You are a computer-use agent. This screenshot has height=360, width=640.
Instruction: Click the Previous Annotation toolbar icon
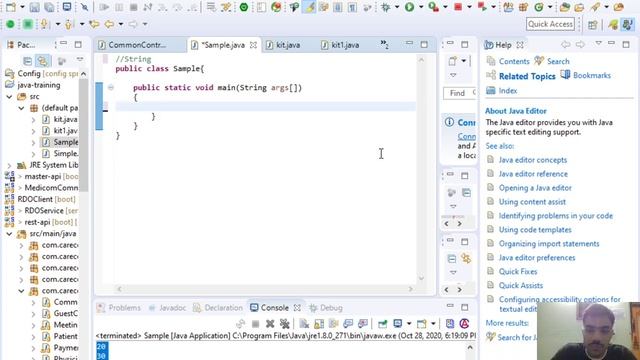pyautogui.click(x=68, y=24)
